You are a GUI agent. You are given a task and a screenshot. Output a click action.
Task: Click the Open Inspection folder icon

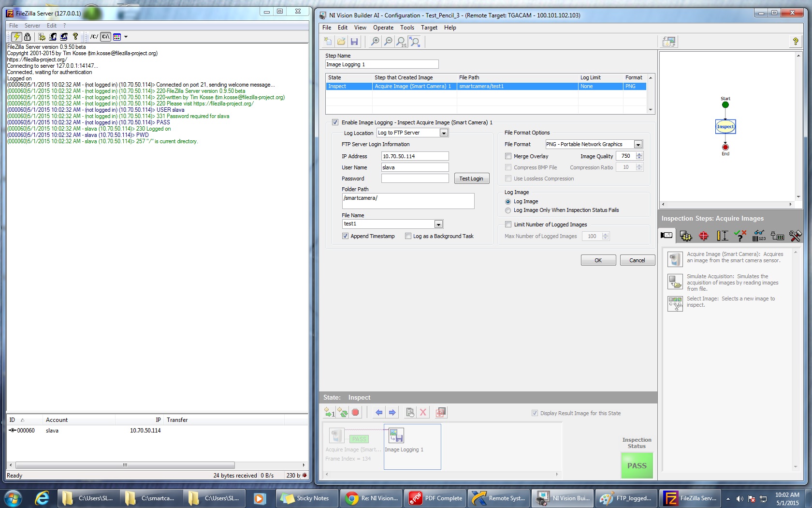click(x=341, y=42)
